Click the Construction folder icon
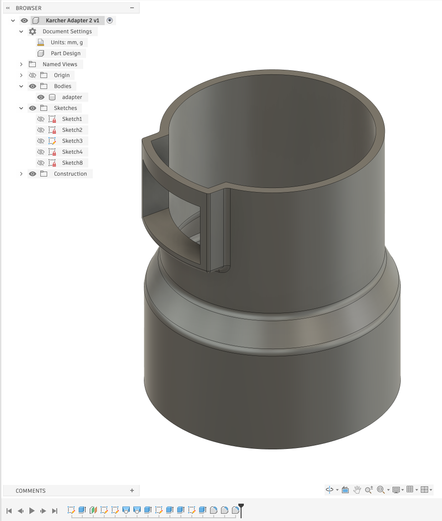This screenshot has height=521, width=442. point(44,174)
